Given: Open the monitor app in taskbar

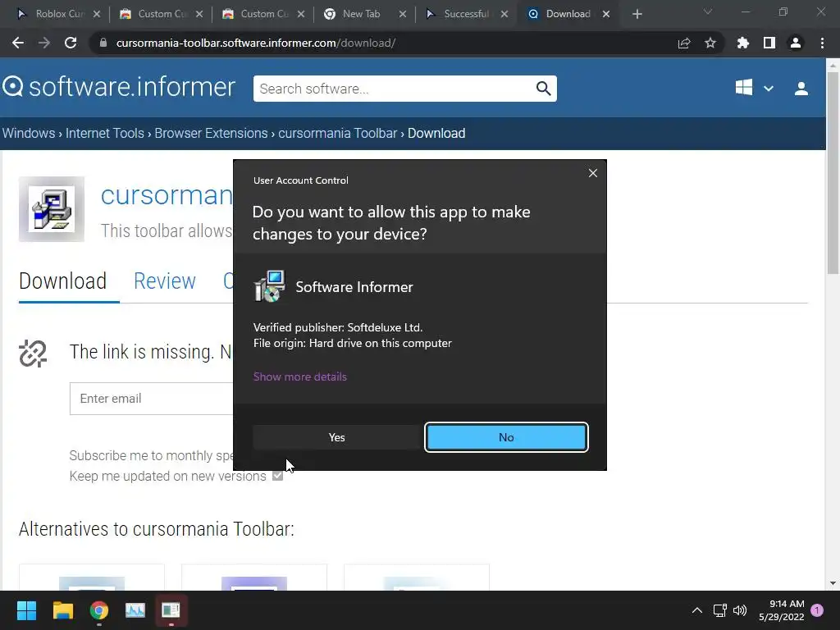Looking at the screenshot, I should point(135,610).
